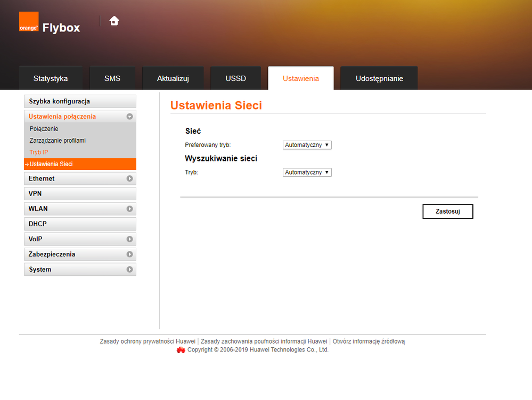Image resolution: width=532 pixels, height=400 pixels.
Task: Open Zasady ochrony prywatności Huawei link
Action: [148, 341]
